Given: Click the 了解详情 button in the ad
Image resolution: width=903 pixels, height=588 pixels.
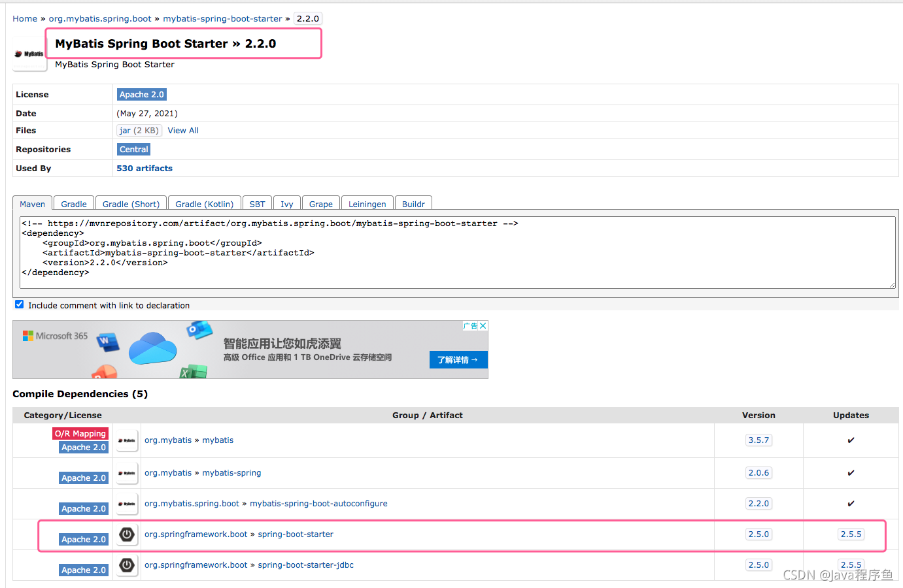Looking at the screenshot, I should coord(458,360).
